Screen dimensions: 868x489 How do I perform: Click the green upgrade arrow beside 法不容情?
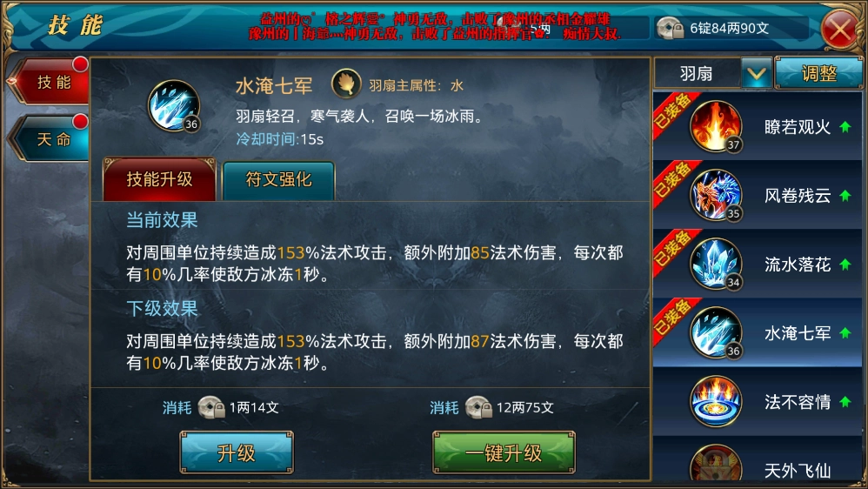click(x=845, y=401)
